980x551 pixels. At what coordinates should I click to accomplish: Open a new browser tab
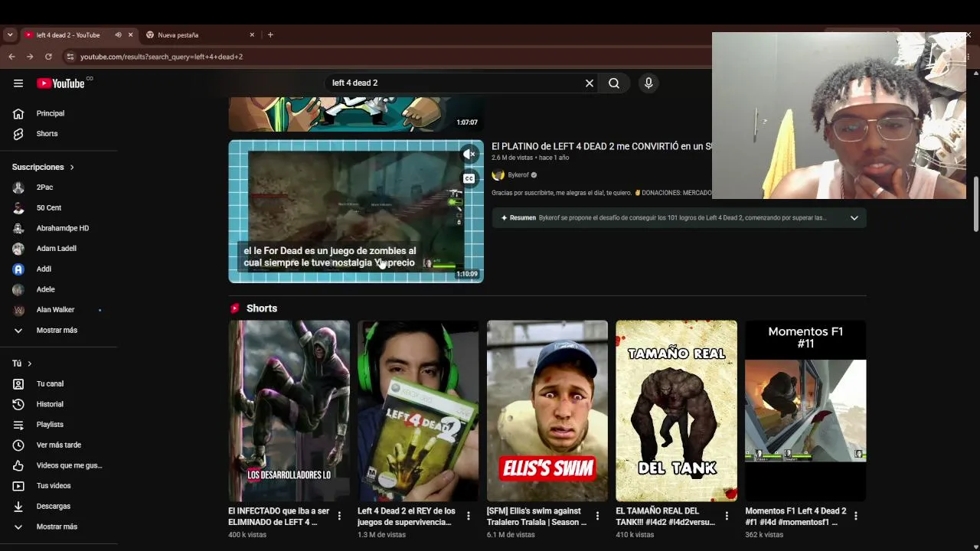pyautogui.click(x=270, y=35)
